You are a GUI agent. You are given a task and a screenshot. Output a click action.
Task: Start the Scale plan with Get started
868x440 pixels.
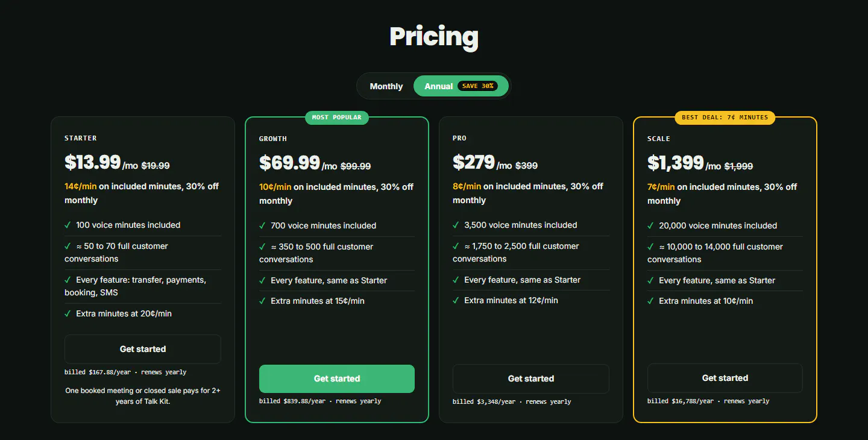click(x=725, y=378)
